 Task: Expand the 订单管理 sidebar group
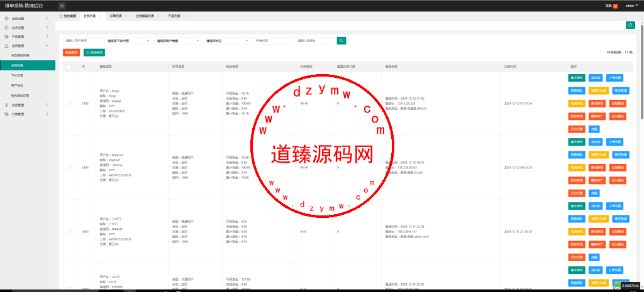pyautogui.click(x=28, y=114)
